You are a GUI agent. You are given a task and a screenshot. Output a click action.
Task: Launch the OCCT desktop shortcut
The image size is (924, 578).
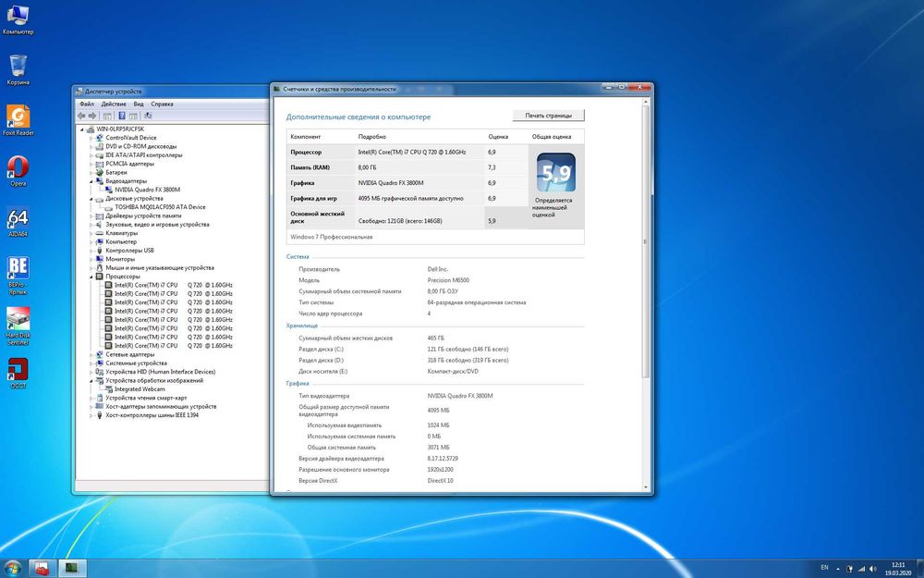coord(18,374)
